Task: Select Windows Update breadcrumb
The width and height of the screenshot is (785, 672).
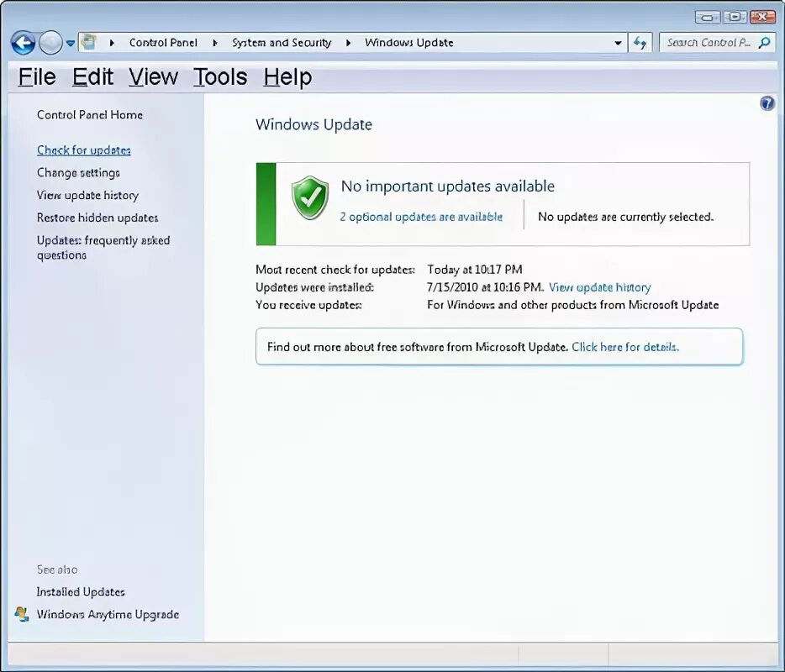Action: [409, 43]
